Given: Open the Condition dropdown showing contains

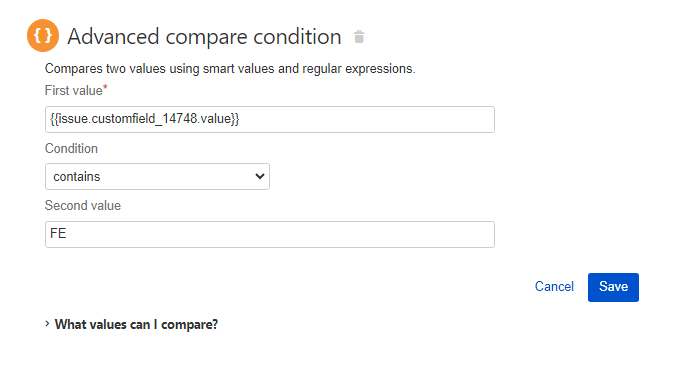Looking at the screenshot, I should click(157, 176).
